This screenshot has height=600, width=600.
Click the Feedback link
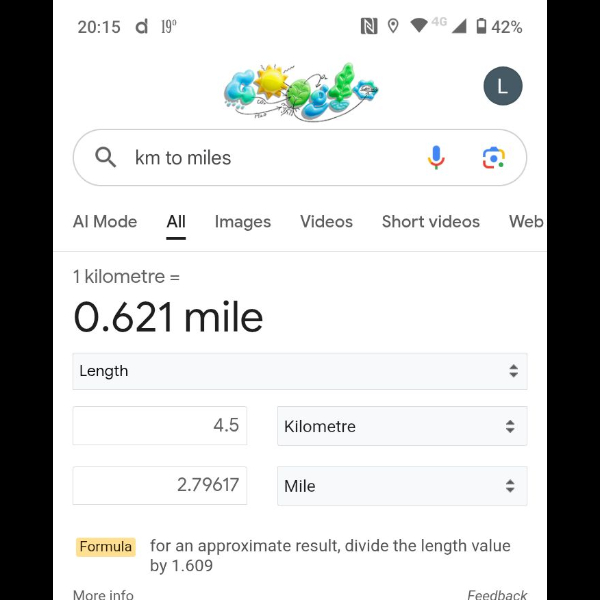click(497, 594)
